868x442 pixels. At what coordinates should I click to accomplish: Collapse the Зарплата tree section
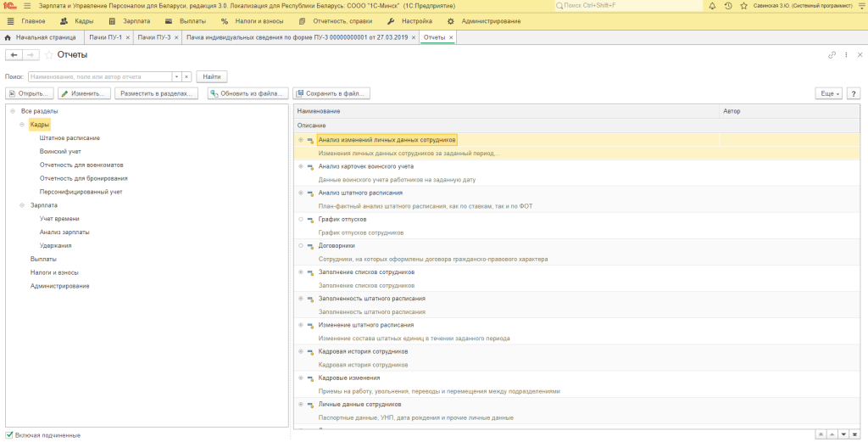tap(23, 204)
